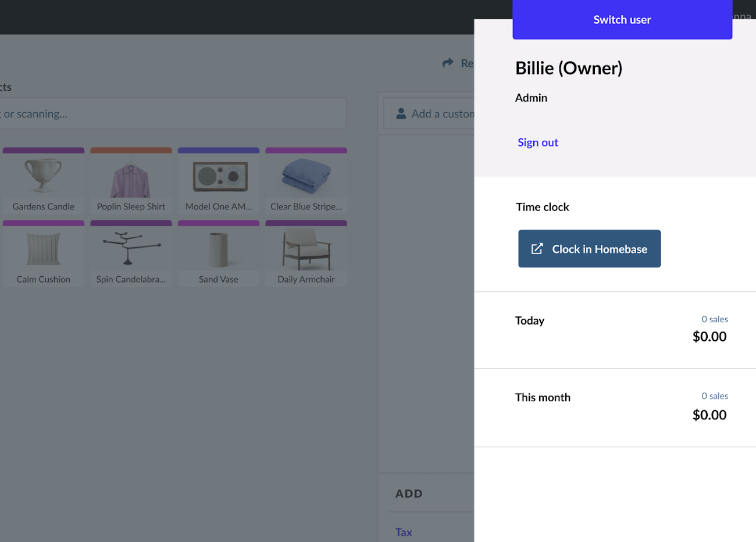This screenshot has height=542, width=756.
Task: Focus the product search or scanning field
Action: [173, 113]
